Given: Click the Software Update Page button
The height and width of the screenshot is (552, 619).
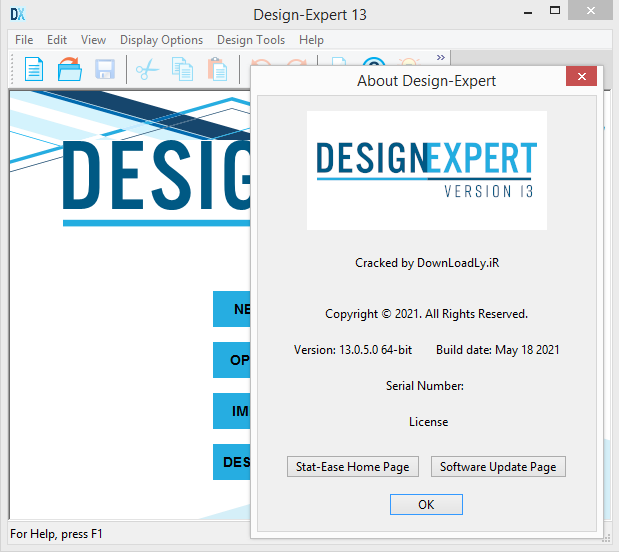Looking at the screenshot, I should [498, 467].
